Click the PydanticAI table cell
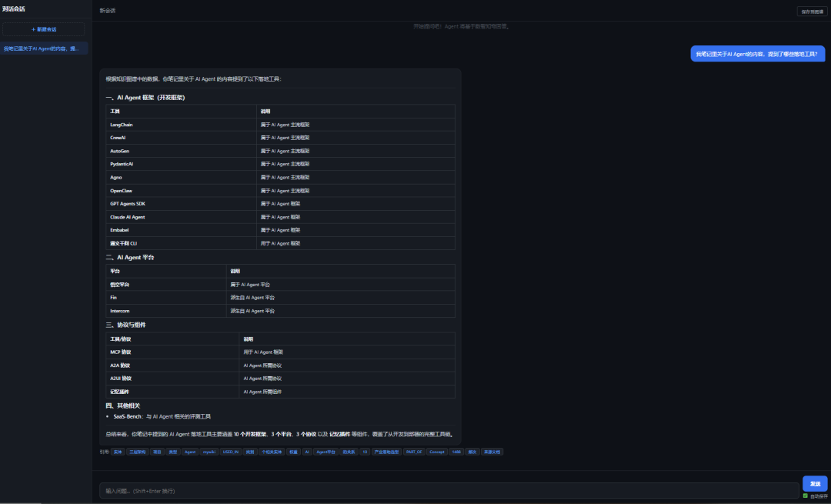 pyautogui.click(x=181, y=165)
